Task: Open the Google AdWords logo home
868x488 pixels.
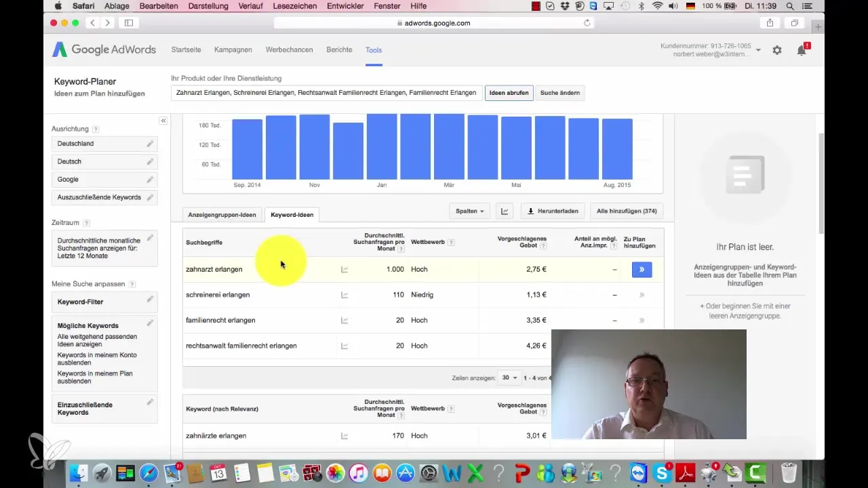Action: point(104,49)
